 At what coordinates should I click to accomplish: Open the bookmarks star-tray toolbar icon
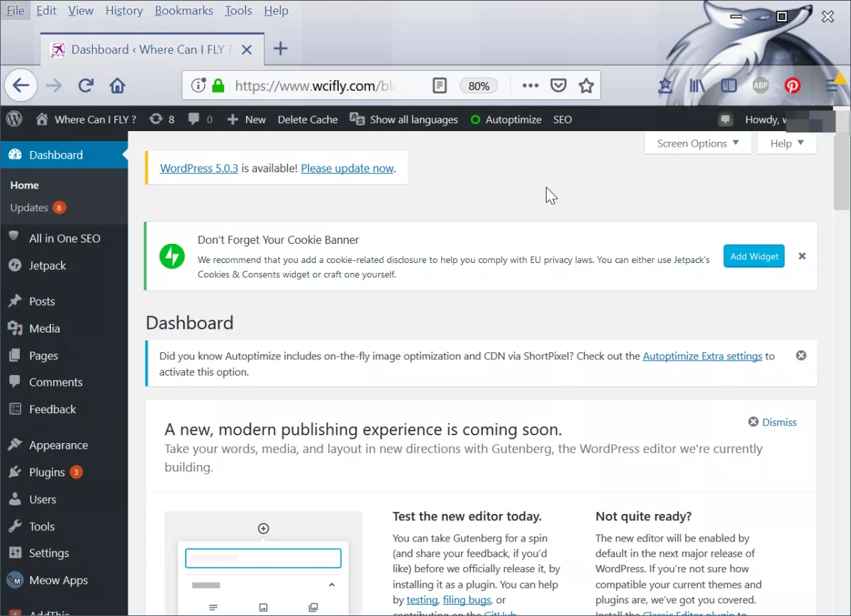[x=665, y=86]
